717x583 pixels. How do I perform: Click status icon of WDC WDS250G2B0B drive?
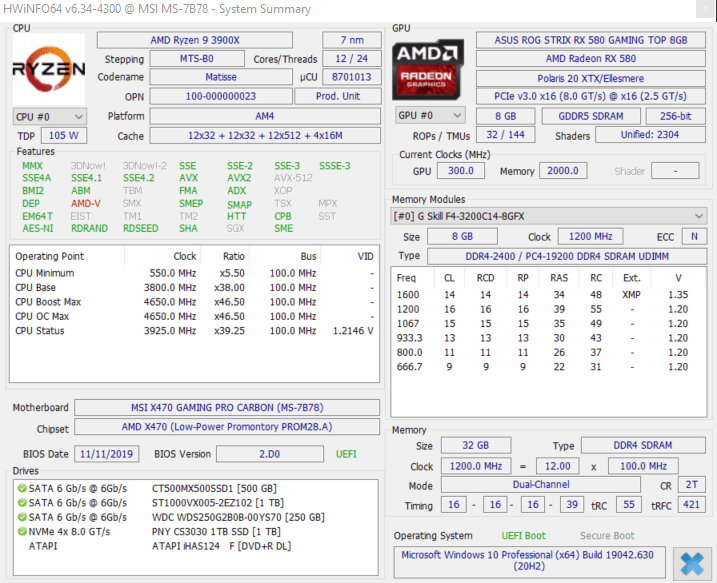click(21, 517)
